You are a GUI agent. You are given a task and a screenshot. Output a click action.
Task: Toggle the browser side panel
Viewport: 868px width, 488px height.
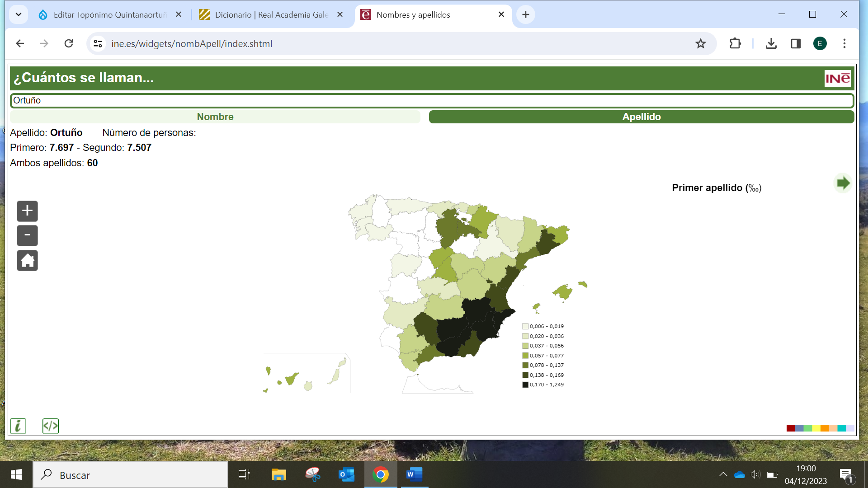pyautogui.click(x=796, y=44)
